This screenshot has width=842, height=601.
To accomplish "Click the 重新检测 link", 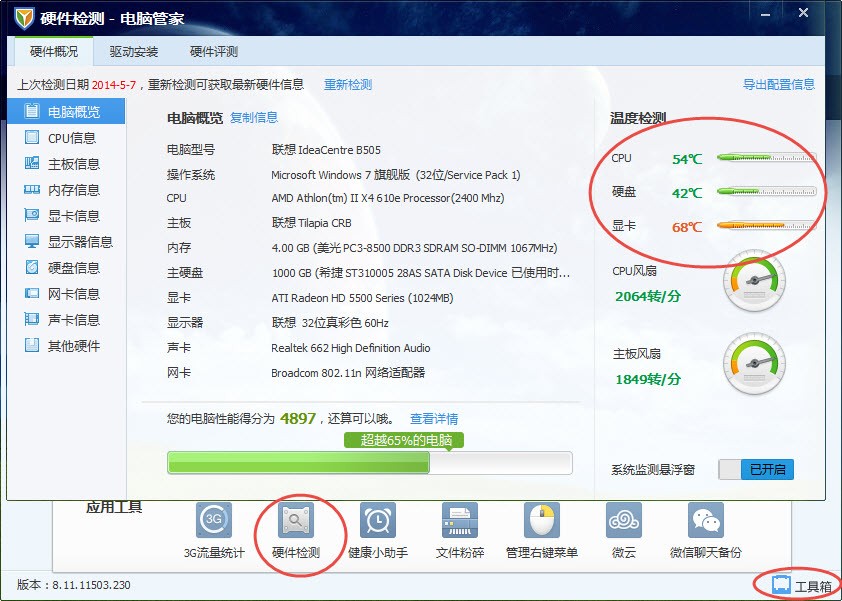I will pyautogui.click(x=348, y=84).
